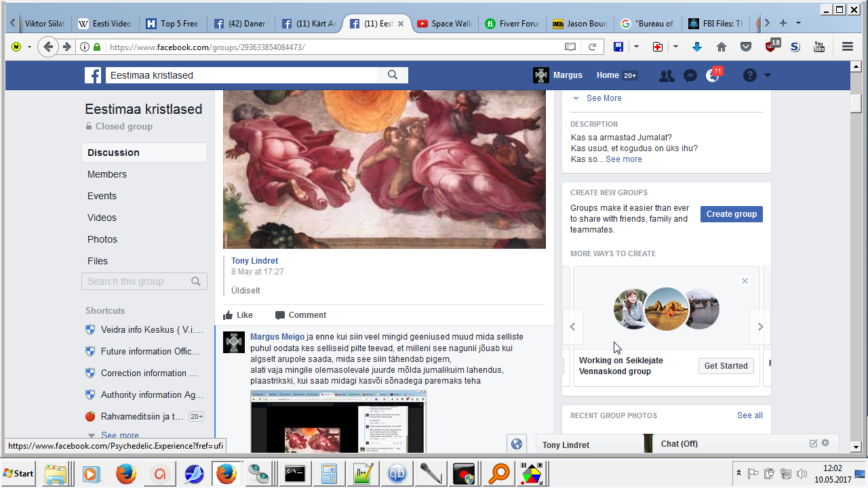
Task: Click Firefox Forward arrow button
Action: coord(66,47)
